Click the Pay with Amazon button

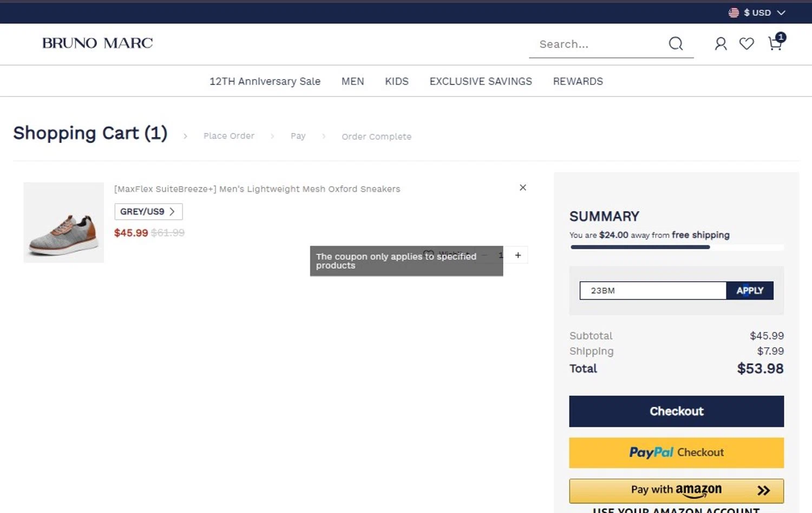[676, 491]
